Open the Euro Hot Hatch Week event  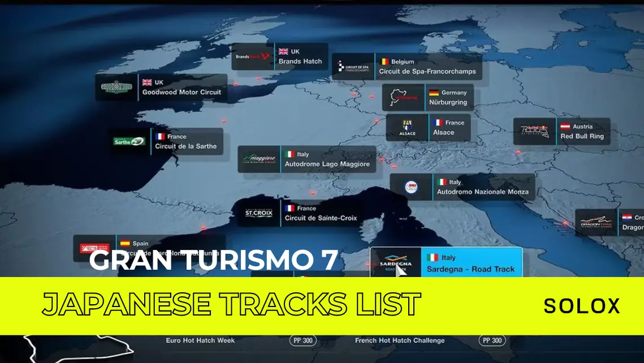click(x=200, y=340)
